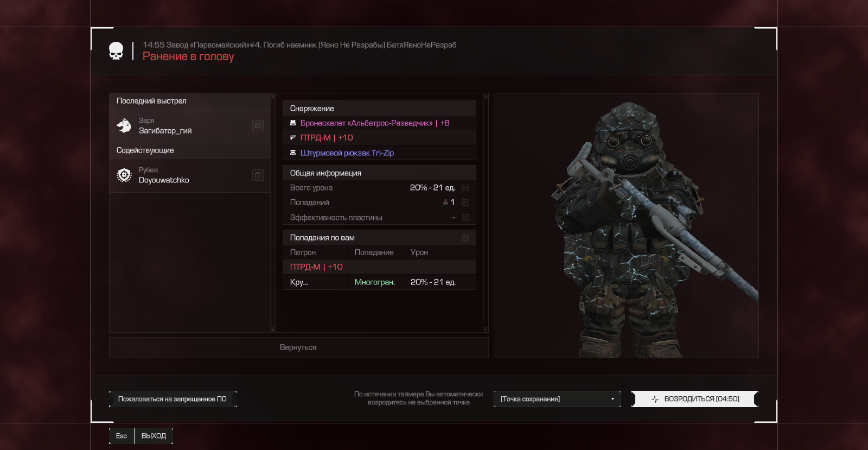Open the [Точка сохранения] respawn dropdown
Screen dimensions: 868x450
pyautogui.click(x=557, y=399)
